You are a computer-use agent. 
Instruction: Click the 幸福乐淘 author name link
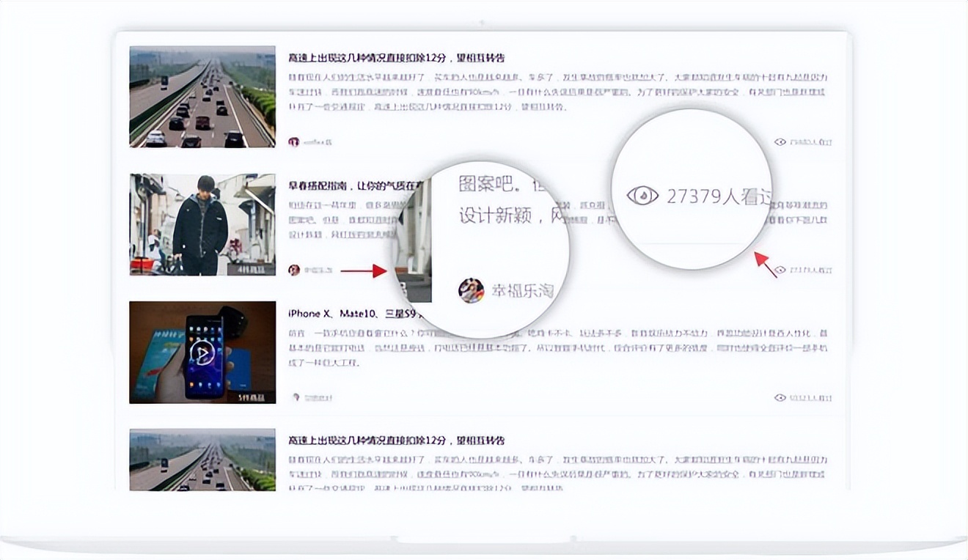pyautogui.click(x=521, y=290)
